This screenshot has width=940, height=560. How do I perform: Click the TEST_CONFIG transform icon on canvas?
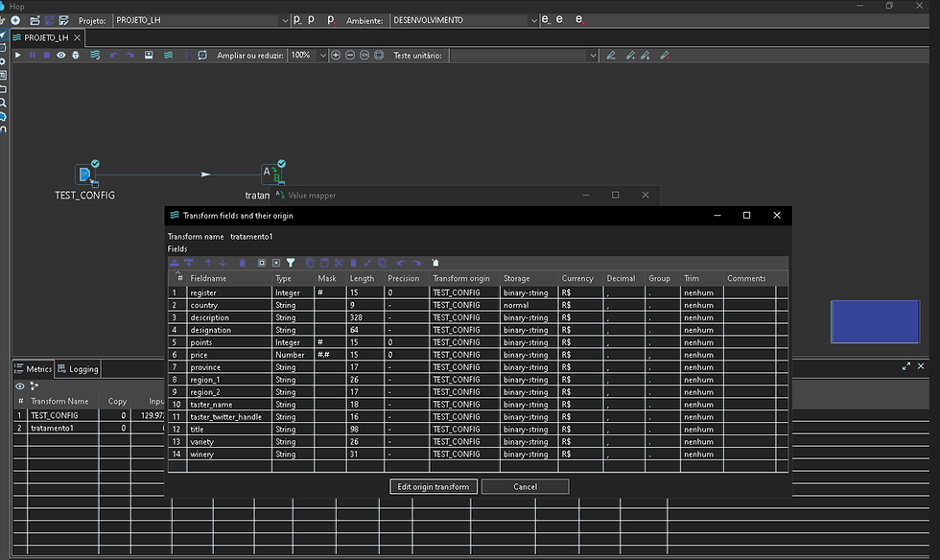click(85, 174)
